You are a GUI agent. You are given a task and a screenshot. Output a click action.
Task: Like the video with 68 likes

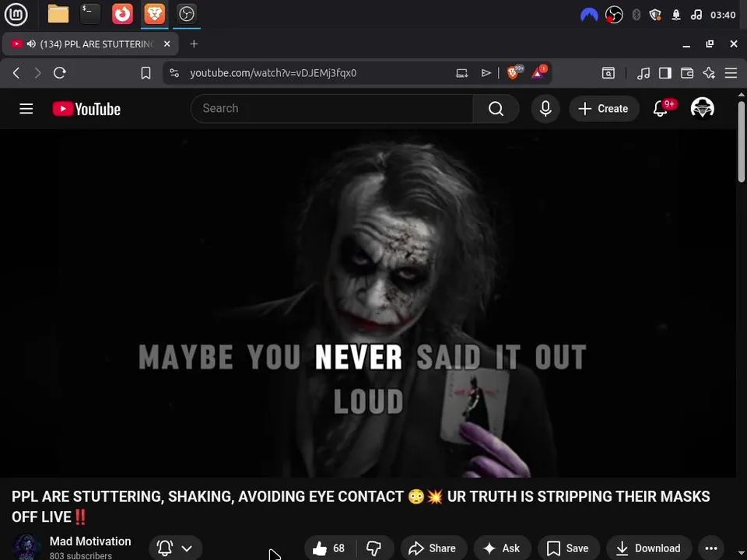[328, 548]
